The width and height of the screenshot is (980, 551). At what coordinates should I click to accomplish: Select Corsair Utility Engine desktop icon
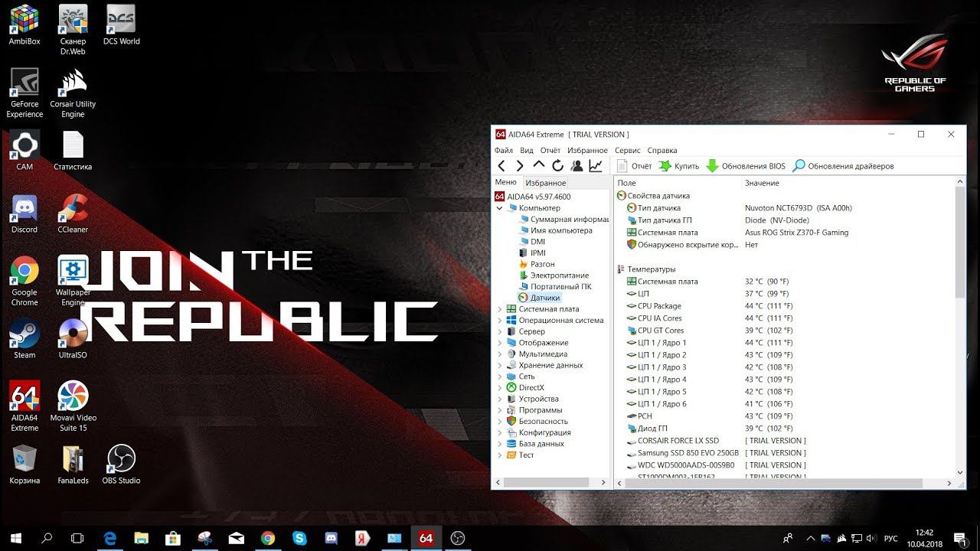[73, 93]
